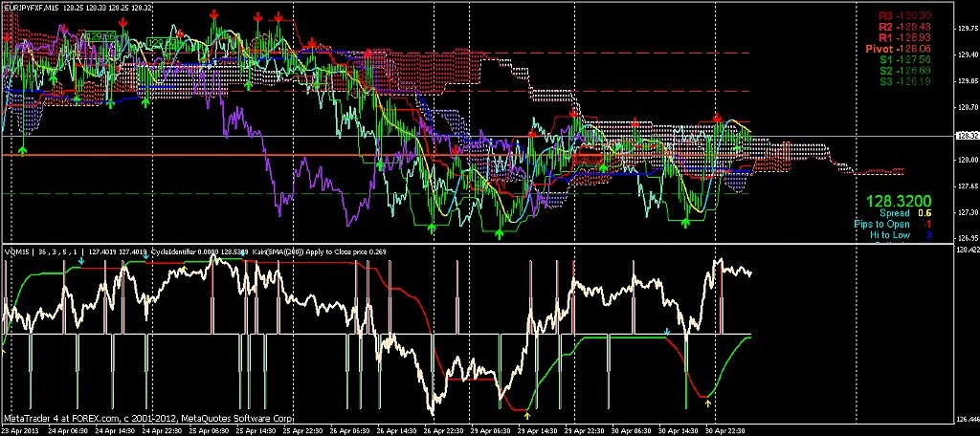
Task: Click the large green 128.3200 price readout
Action: tap(898, 201)
